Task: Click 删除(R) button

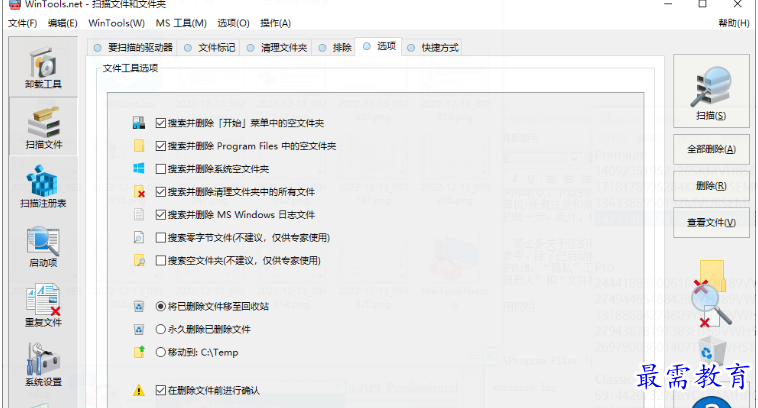Action: point(711,186)
